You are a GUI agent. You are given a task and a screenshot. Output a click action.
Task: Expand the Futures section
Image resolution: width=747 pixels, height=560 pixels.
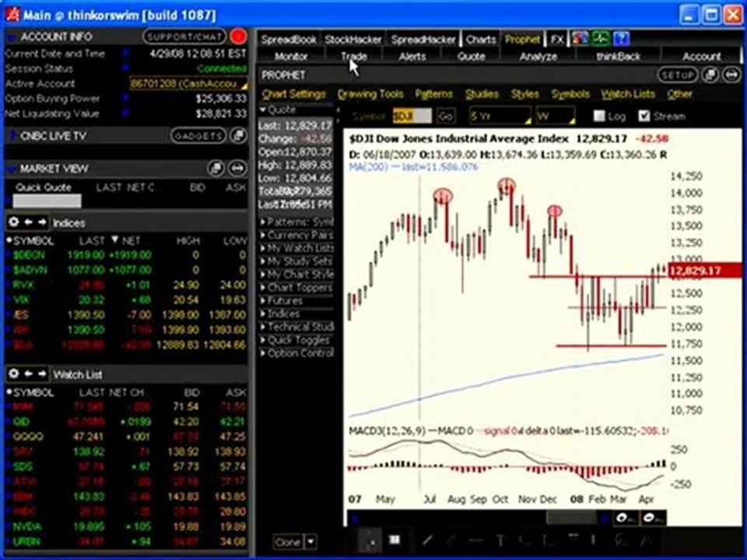(263, 300)
